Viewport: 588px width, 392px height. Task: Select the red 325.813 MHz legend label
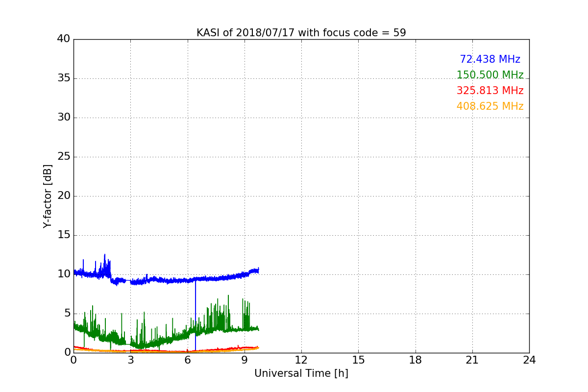[x=490, y=91]
